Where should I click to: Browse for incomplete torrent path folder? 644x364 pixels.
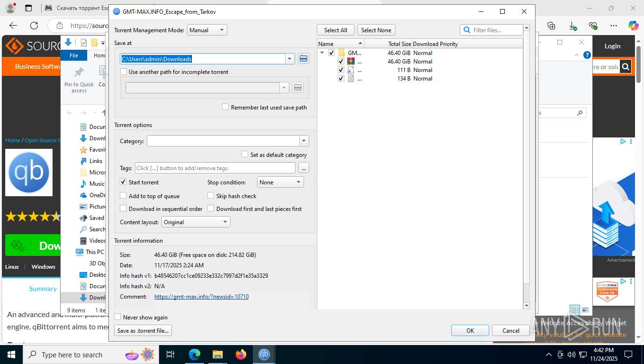pos(298,88)
